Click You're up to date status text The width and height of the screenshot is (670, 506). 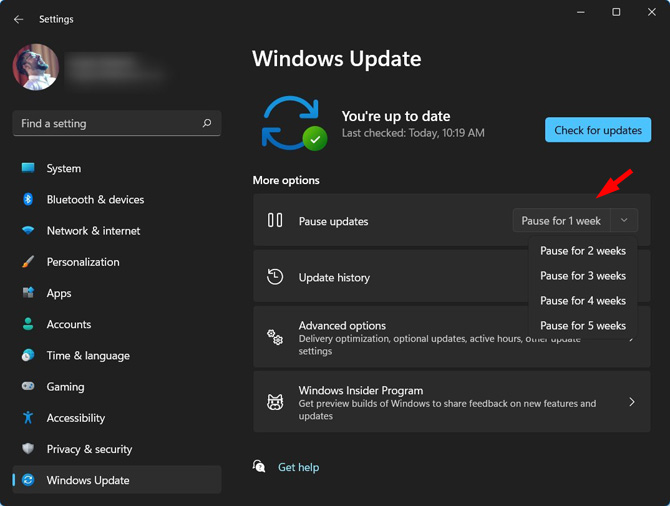(396, 116)
